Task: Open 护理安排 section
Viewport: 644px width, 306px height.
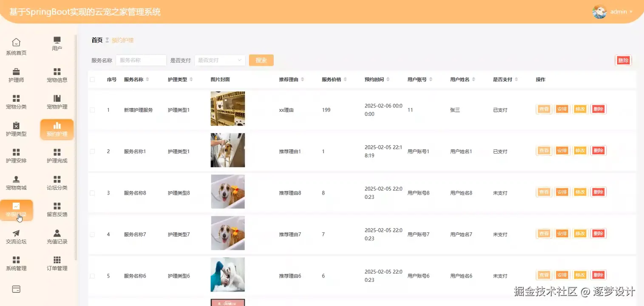Action: [16, 156]
